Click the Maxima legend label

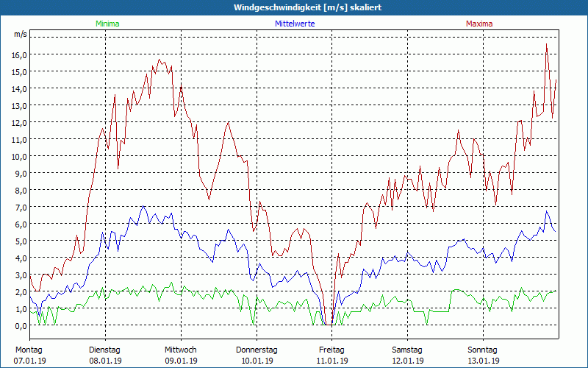click(479, 24)
